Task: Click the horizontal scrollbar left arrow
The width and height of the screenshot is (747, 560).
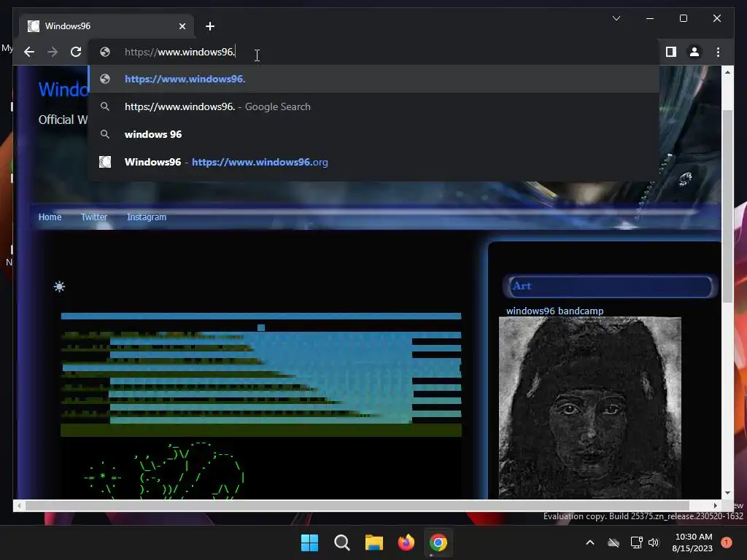Action: [x=18, y=506]
